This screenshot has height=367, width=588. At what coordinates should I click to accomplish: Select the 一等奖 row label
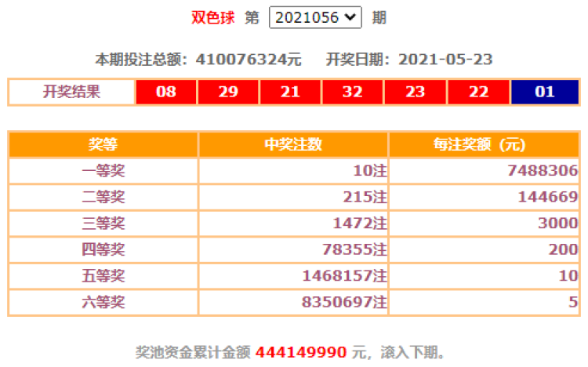click(103, 171)
